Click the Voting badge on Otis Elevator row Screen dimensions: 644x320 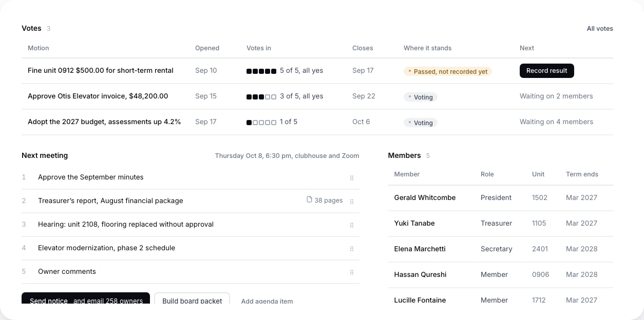pyautogui.click(x=421, y=97)
